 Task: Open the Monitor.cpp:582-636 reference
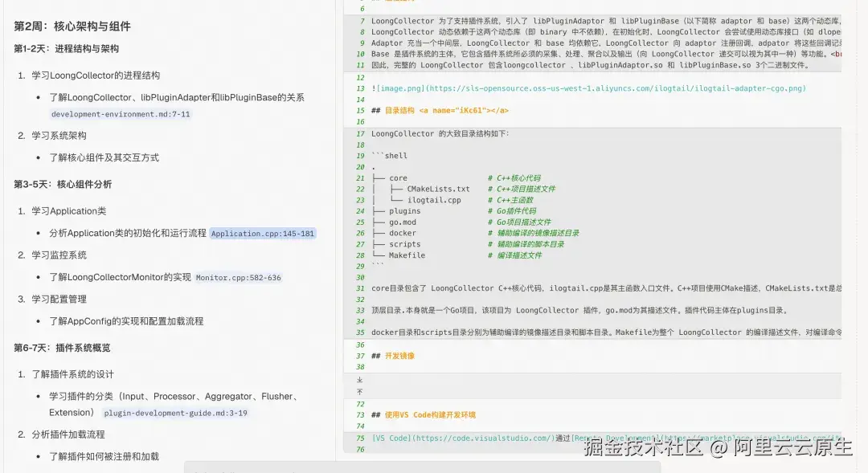click(238, 278)
